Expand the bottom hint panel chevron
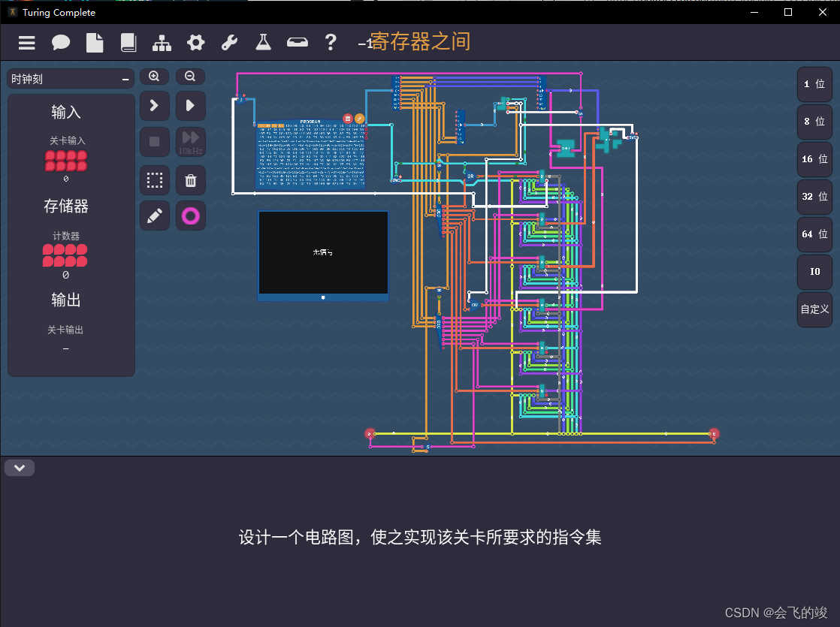 click(20, 467)
